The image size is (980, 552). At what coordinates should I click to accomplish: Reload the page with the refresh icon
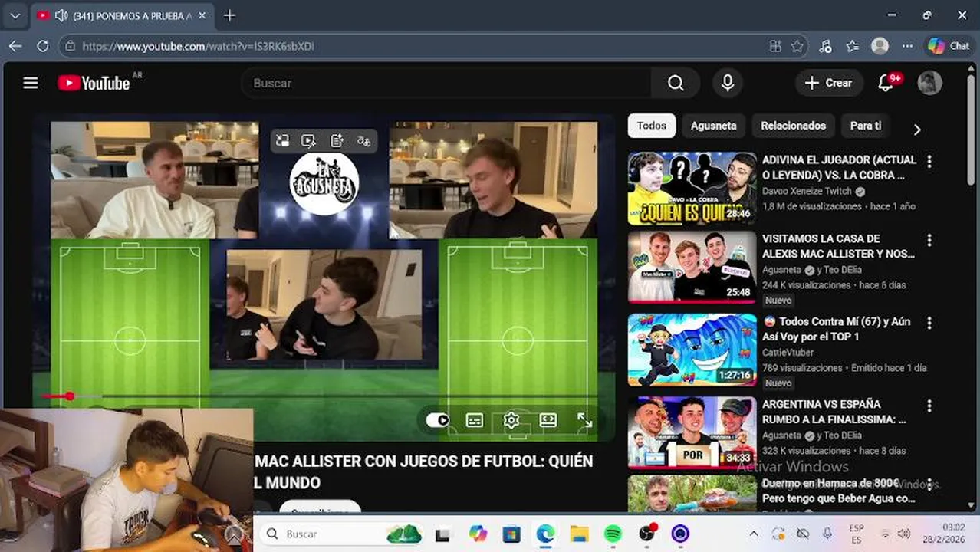(x=43, y=46)
